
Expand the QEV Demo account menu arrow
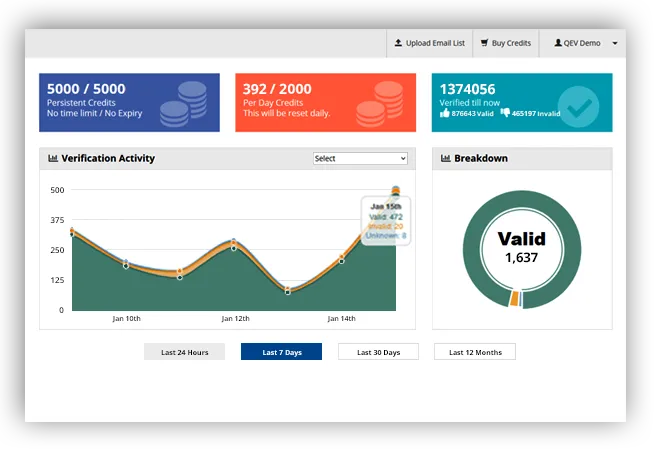(x=615, y=43)
